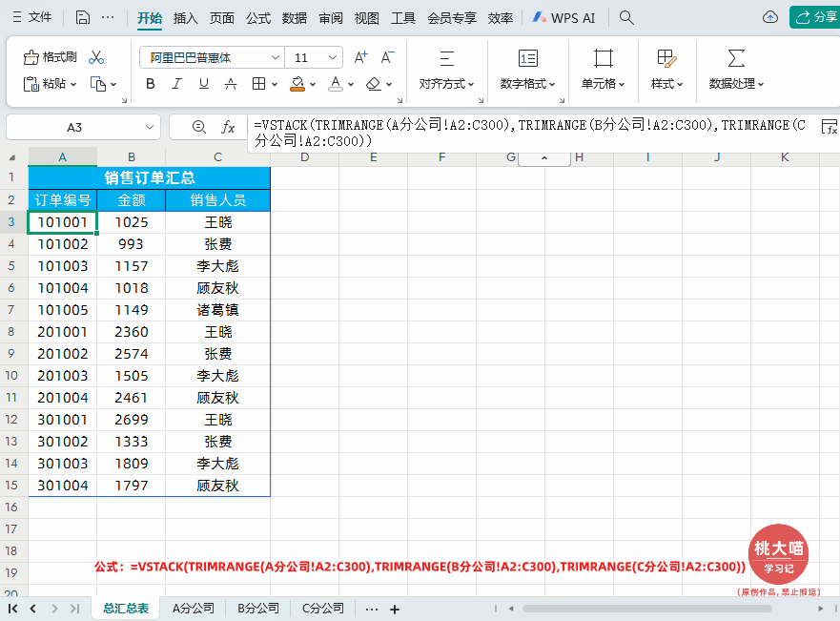Open the B分公司 sheet tab
The width and height of the screenshot is (840, 621).
[258, 609]
